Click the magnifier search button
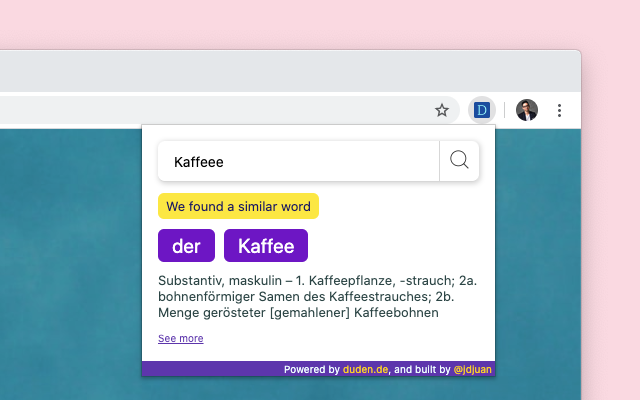The height and width of the screenshot is (400, 640). pos(459,161)
